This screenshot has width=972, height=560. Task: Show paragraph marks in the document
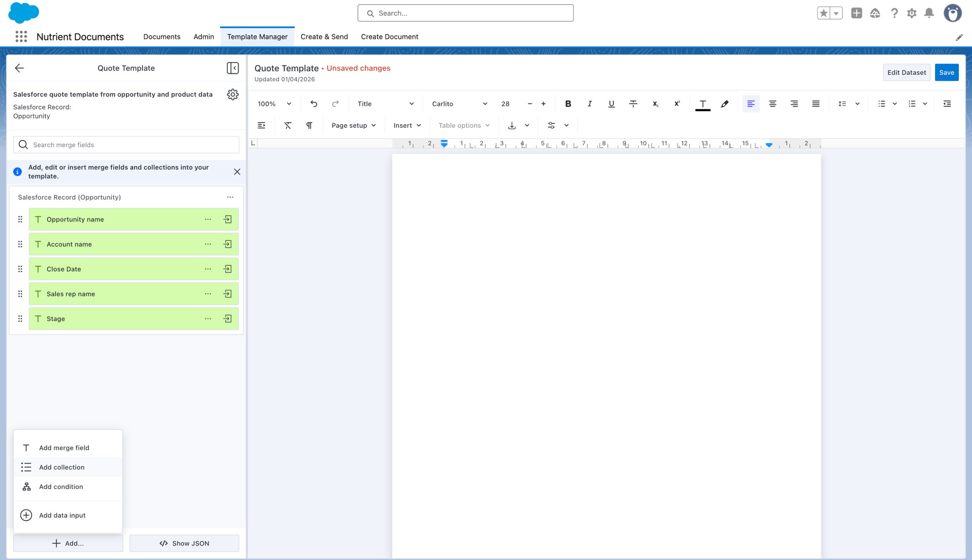(x=310, y=125)
